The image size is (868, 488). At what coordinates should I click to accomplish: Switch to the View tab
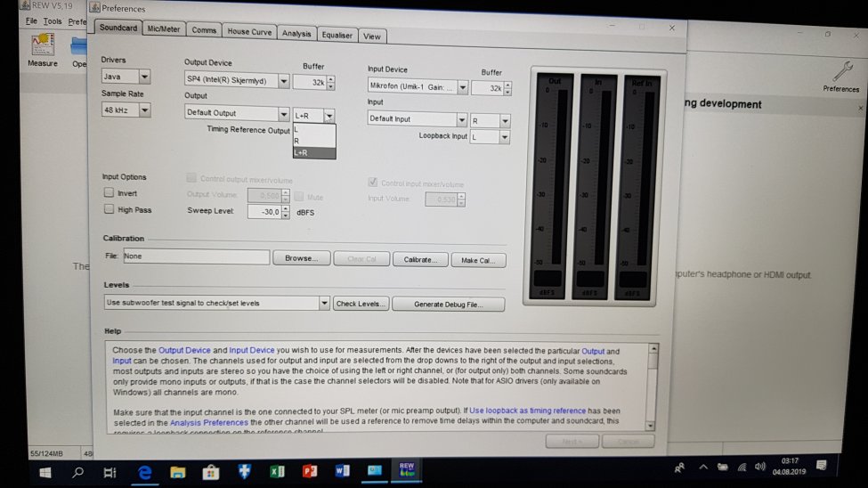372,36
